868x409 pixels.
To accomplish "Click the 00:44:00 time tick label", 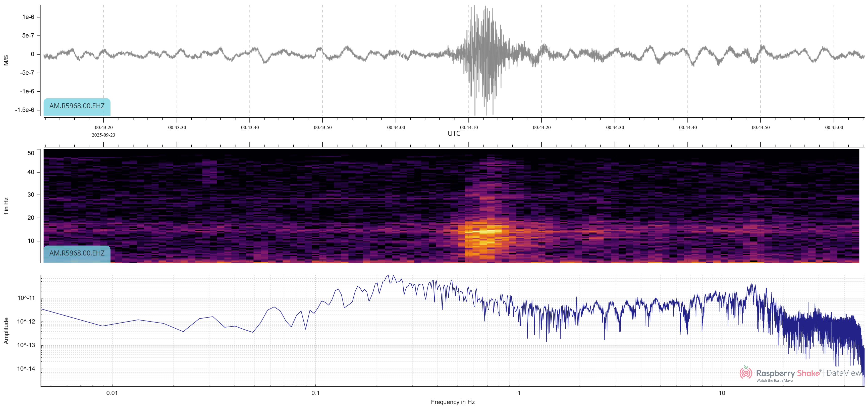I will click(396, 127).
